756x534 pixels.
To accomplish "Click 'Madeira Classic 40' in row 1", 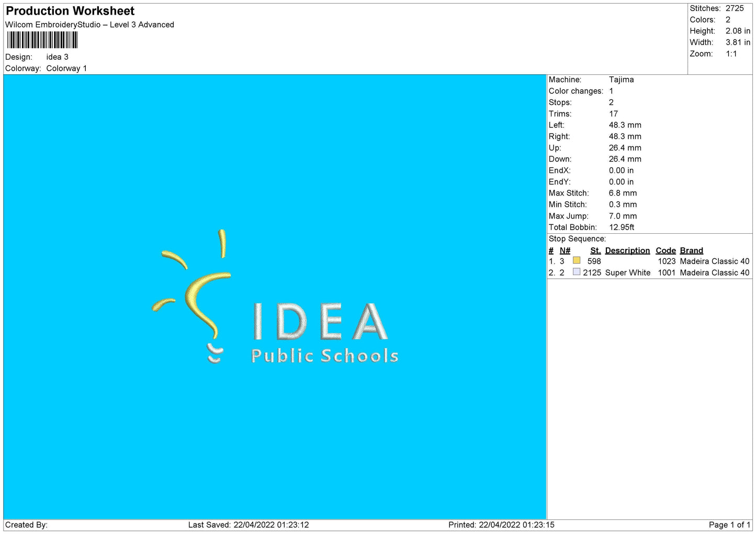I will point(715,262).
